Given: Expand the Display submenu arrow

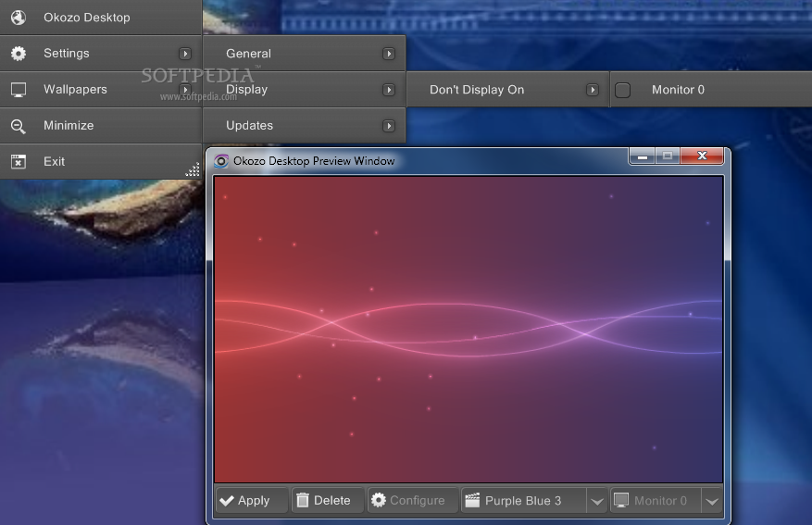Looking at the screenshot, I should click(x=388, y=90).
